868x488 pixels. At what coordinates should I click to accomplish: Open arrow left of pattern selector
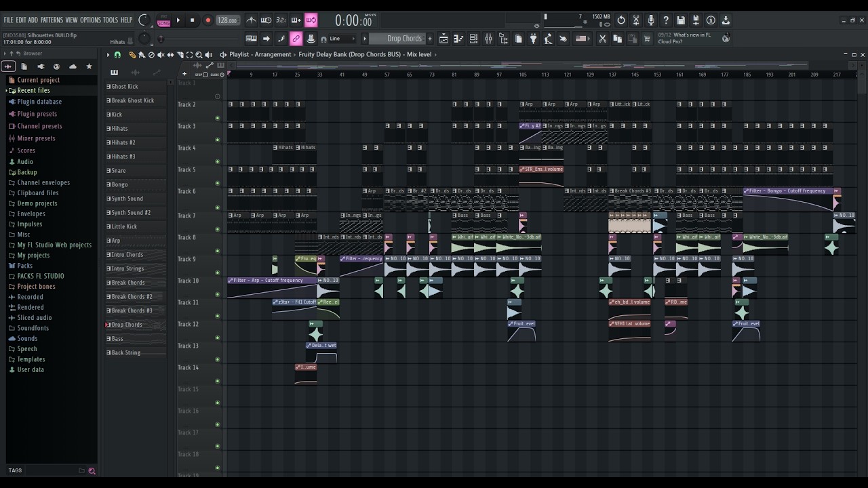pyautogui.click(x=364, y=39)
